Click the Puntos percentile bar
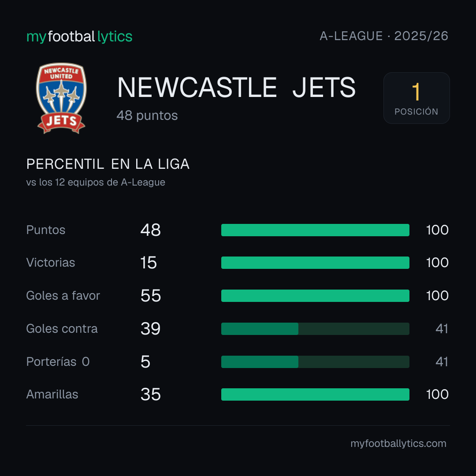 (x=315, y=230)
